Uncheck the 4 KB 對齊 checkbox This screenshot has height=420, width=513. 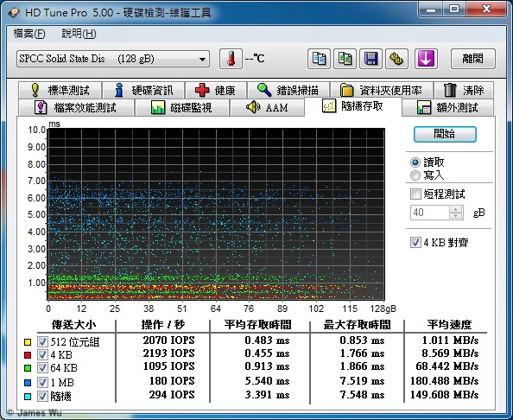(x=415, y=243)
